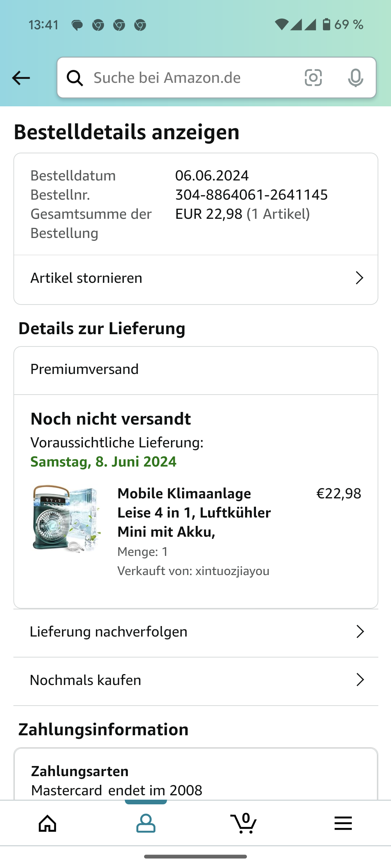Image resolution: width=391 pixels, height=868 pixels.
Task: Select the Artikel stornieren option
Action: point(87,278)
